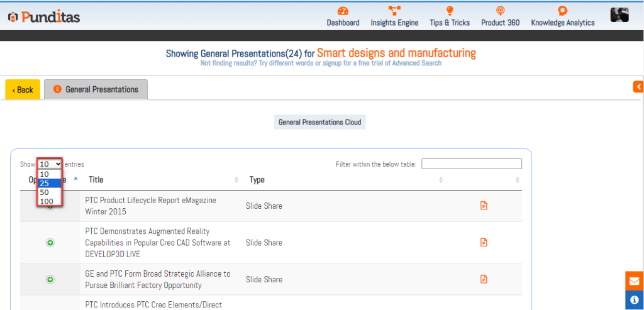Click the blue info icon

[634, 300]
